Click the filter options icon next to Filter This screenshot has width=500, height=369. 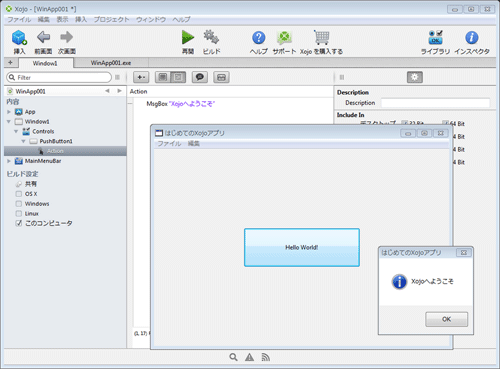pos(117,77)
